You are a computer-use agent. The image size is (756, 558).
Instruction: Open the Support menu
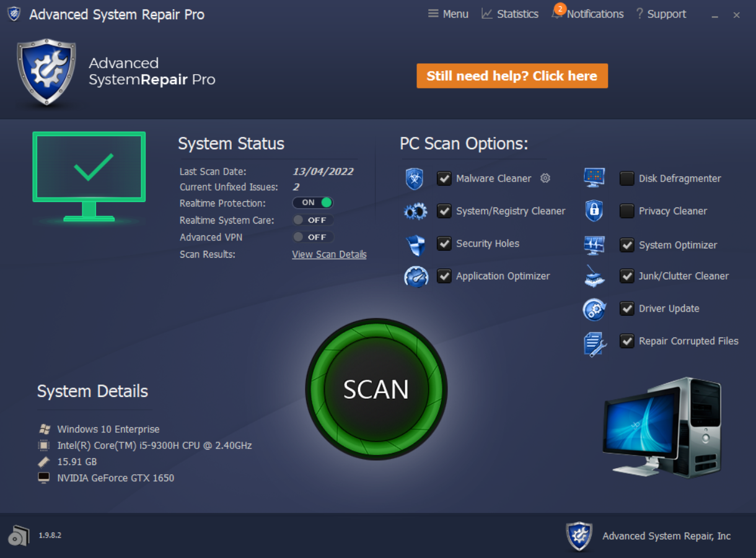(x=661, y=14)
